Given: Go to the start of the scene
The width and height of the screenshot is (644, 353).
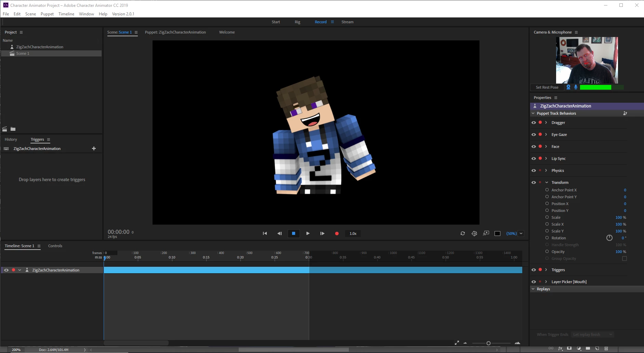Looking at the screenshot, I should 265,234.
